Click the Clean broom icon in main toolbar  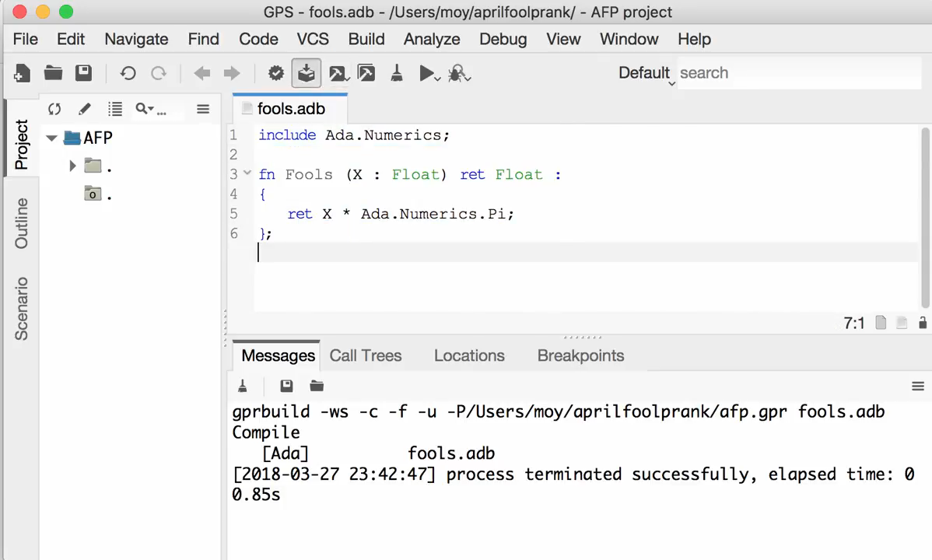coord(398,72)
